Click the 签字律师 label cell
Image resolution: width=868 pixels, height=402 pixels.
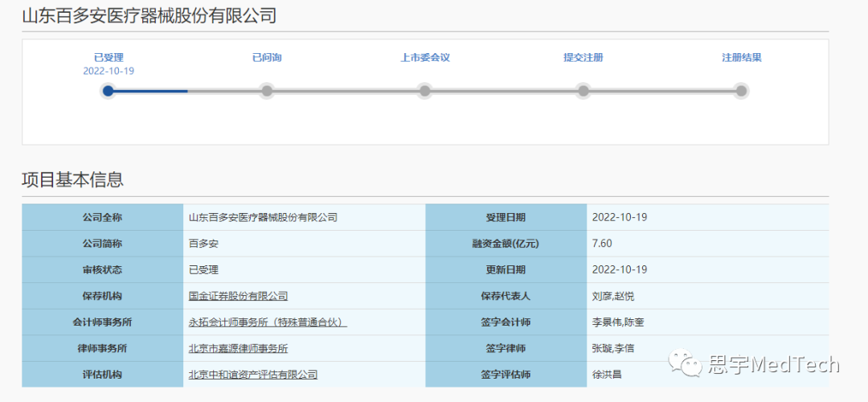point(506,349)
